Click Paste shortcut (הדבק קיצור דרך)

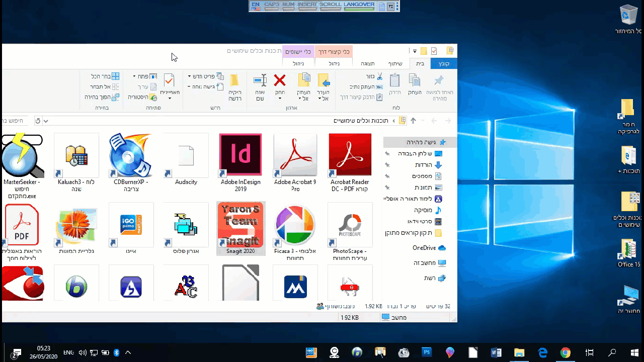[x=362, y=97]
